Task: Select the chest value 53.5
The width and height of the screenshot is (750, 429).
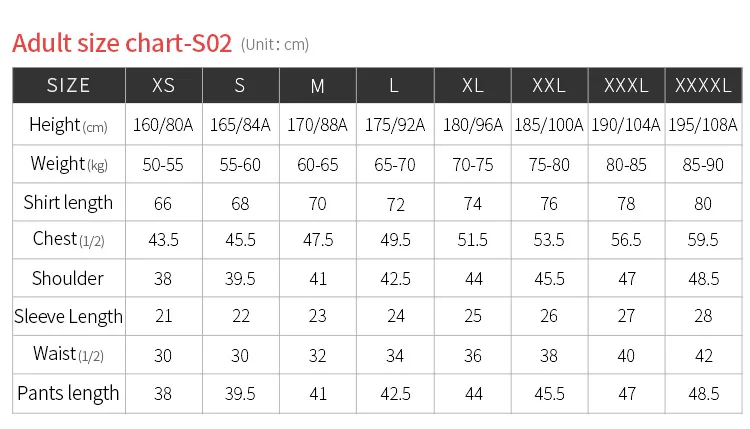Action: (549, 241)
